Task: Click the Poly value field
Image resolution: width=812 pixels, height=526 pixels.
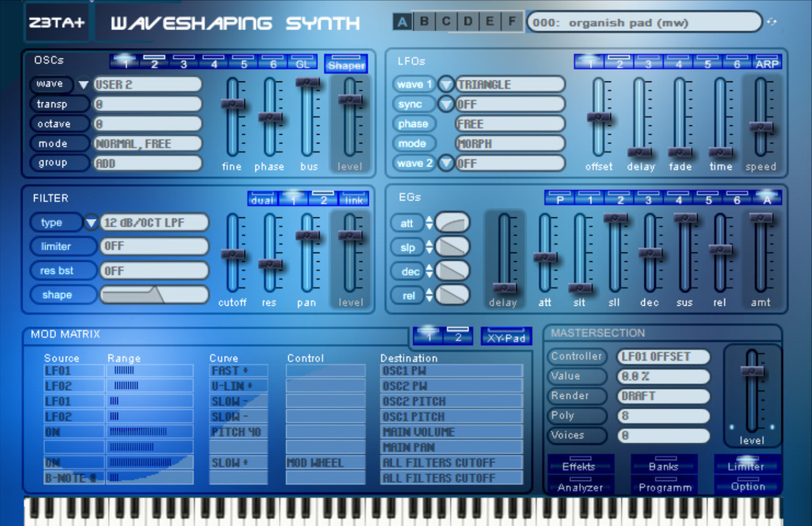Action: (663, 416)
